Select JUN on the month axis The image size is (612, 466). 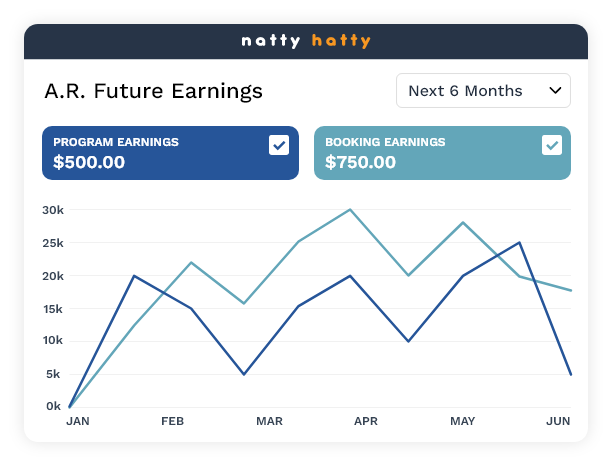pos(558,422)
